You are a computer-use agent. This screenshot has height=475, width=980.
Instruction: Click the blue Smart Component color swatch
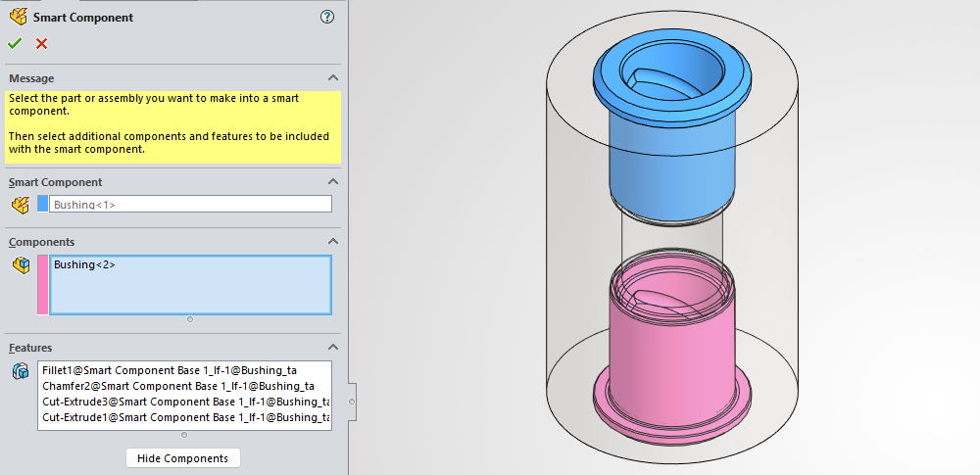[x=42, y=204]
